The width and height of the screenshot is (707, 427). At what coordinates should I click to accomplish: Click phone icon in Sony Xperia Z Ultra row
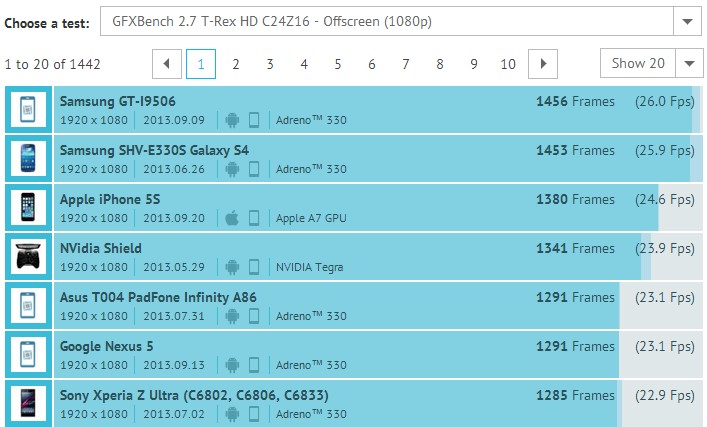pyautogui.click(x=254, y=414)
